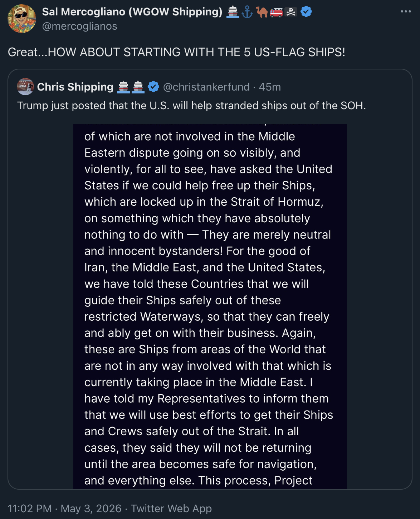The height and width of the screenshot is (519, 420).
Task: Open the @mercoglianos handle link
Action: (80, 26)
